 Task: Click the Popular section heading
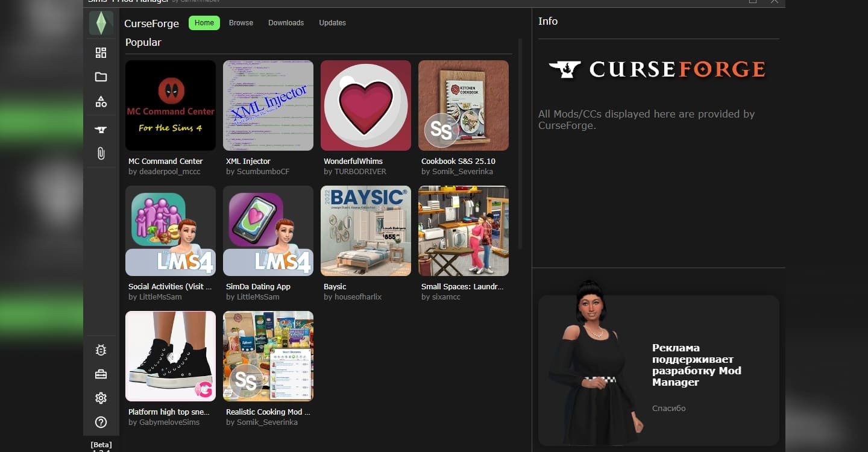coord(143,42)
